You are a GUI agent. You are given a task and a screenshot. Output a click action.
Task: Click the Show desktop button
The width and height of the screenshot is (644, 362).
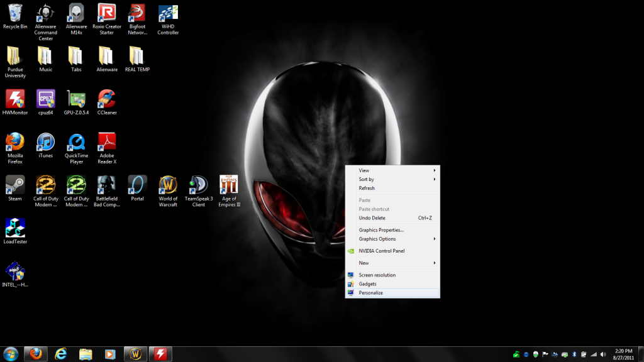[x=641, y=354]
